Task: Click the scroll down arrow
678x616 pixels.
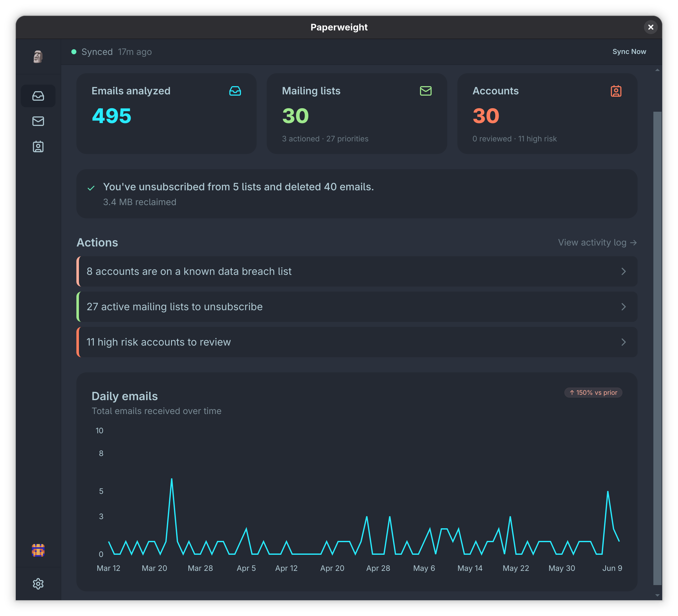Action: (657, 595)
